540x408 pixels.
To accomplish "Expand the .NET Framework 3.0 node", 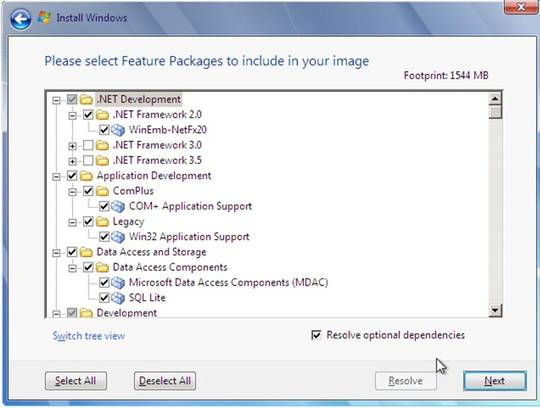I will pyautogui.click(x=72, y=146).
